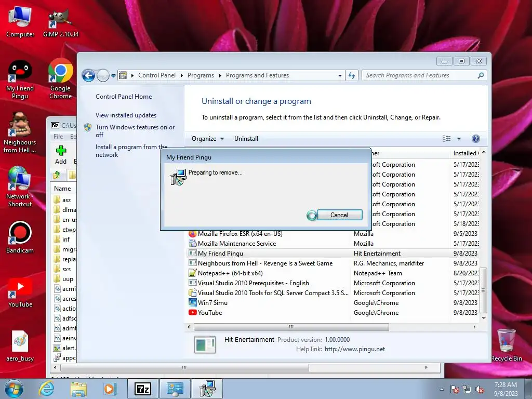532x399 pixels.
Task: Click the Installed On column header
Action: point(465,153)
